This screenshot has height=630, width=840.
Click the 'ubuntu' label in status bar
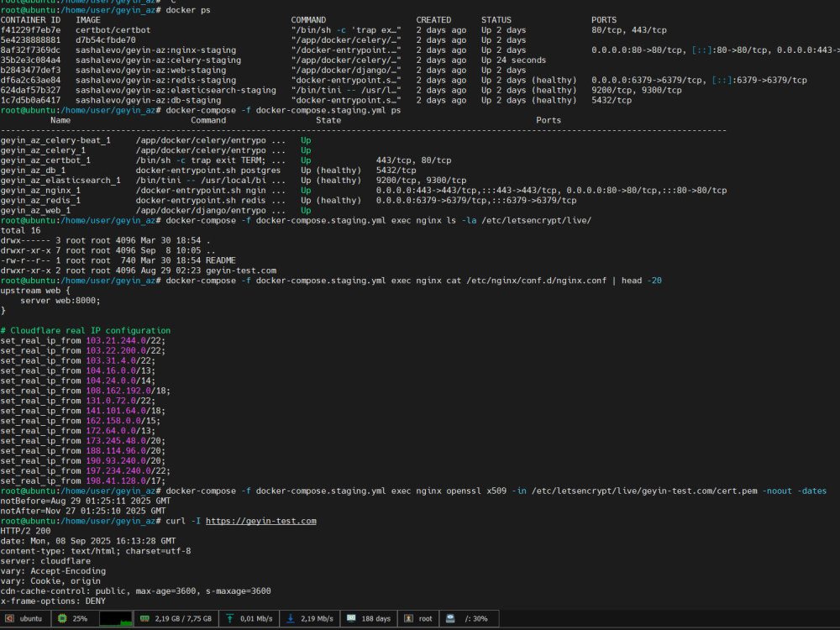point(30,619)
